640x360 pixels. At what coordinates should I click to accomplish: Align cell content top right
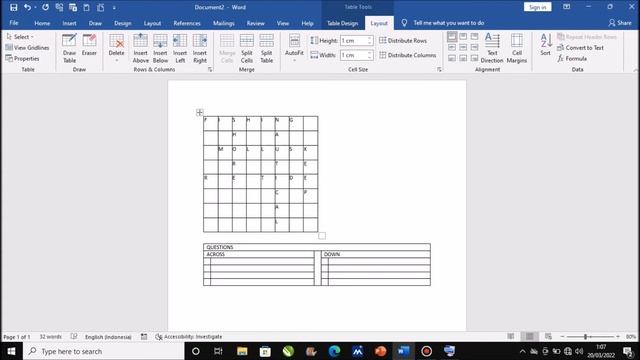(x=474, y=37)
